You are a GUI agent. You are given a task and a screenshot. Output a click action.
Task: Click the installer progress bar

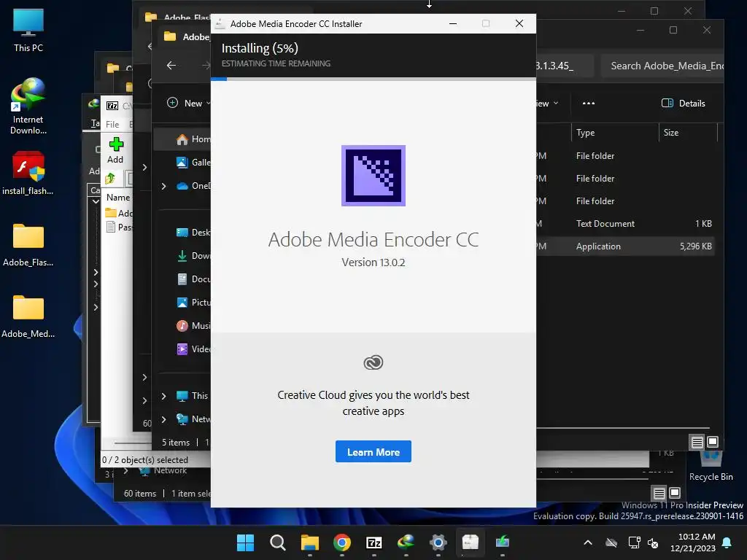(x=373, y=79)
